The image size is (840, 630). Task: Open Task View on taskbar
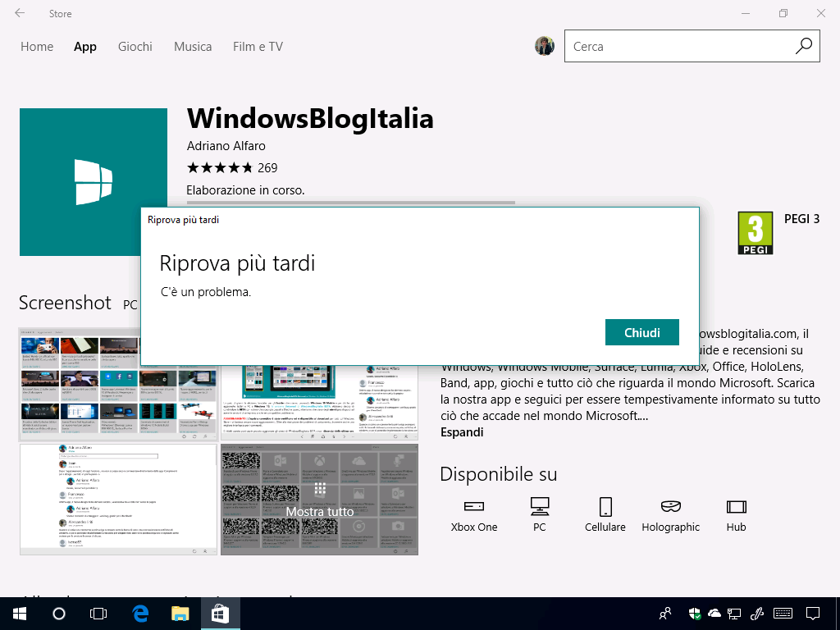[98, 614]
